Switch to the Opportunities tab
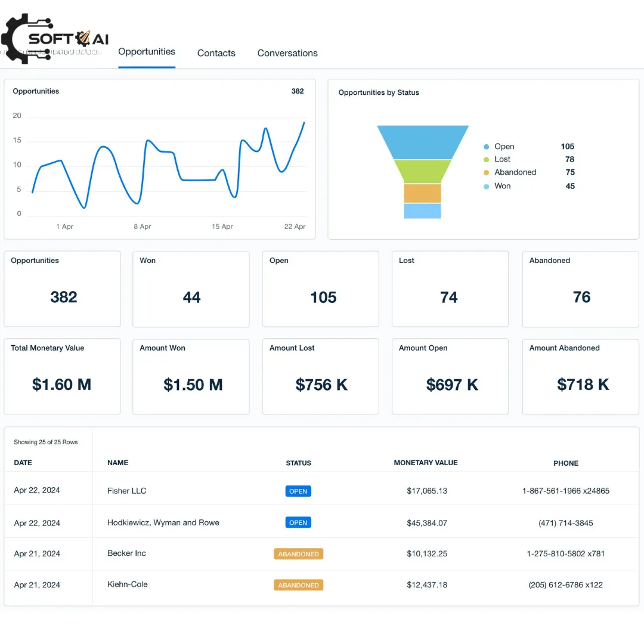The image size is (644, 644). (147, 52)
